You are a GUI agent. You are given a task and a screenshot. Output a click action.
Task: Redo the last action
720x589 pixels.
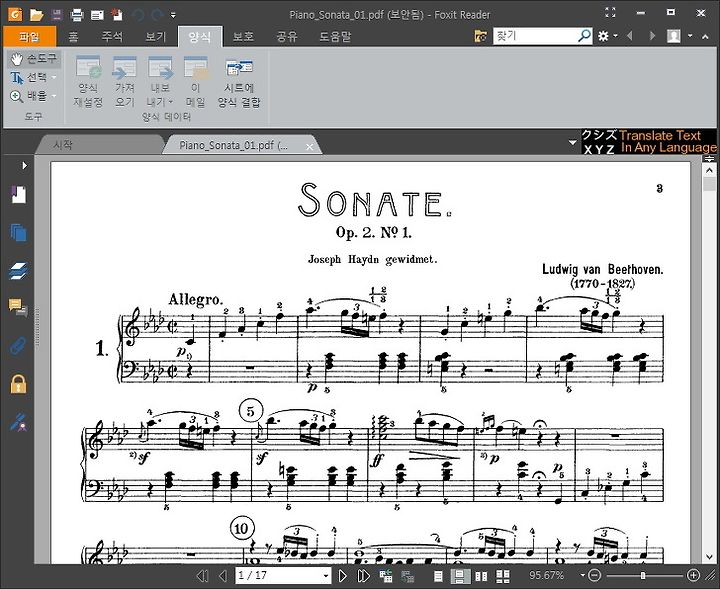click(157, 15)
